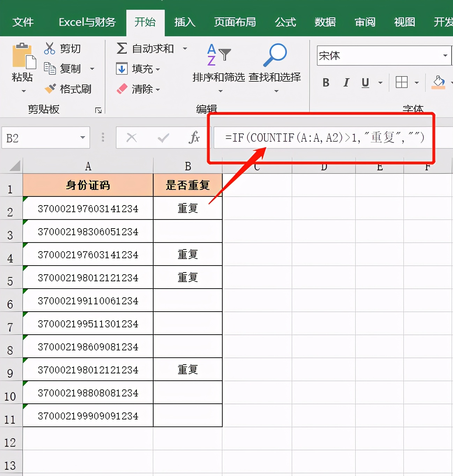Image resolution: width=453 pixels, height=476 pixels.
Task: Open the 公式 ribbon tab
Action: click(x=285, y=22)
